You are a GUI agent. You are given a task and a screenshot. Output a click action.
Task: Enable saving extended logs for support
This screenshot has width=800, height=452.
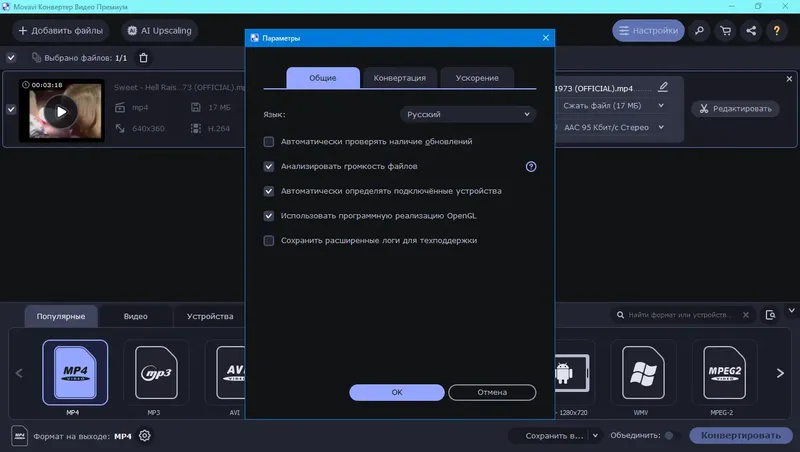click(268, 241)
